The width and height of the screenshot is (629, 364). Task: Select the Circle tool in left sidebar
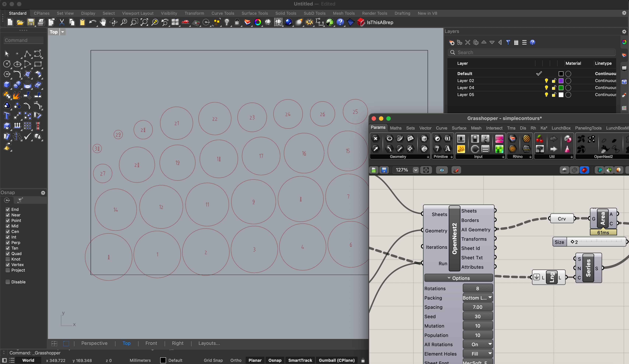click(x=7, y=64)
